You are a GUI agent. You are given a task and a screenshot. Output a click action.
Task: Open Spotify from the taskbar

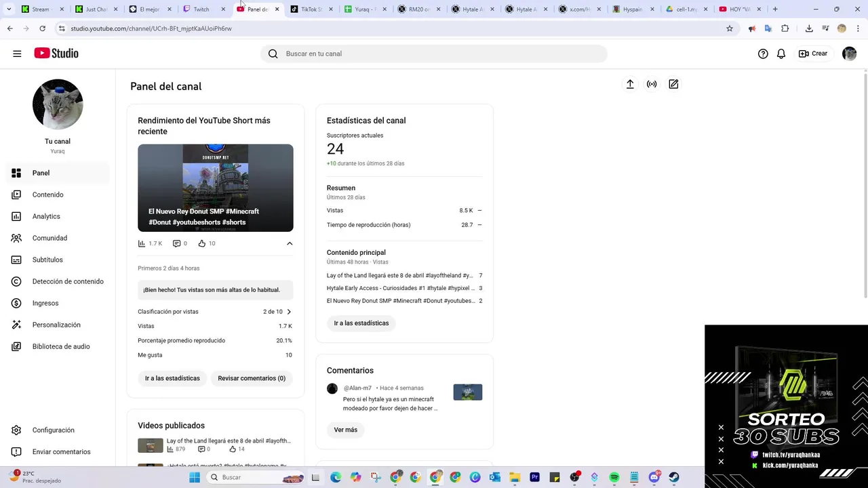pyautogui.click(x=614, y=477)
